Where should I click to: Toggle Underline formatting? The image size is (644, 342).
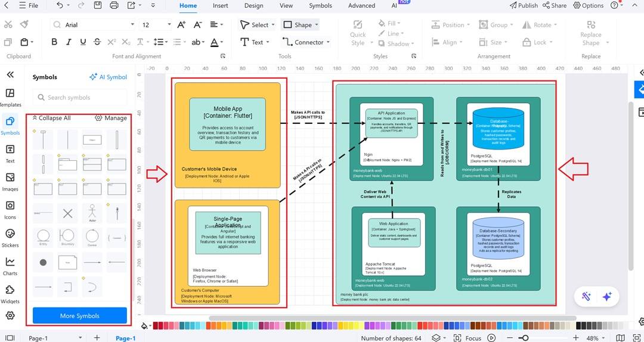pyautogui.click(x=83, y=42)
